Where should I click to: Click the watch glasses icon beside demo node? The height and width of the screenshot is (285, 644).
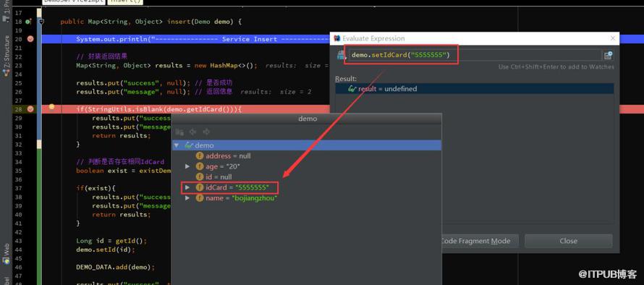click(189, 145)
